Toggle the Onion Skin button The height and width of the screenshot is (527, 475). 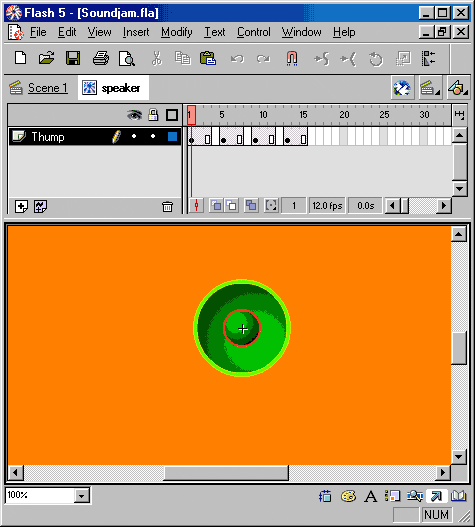click(x=216, y=205)
